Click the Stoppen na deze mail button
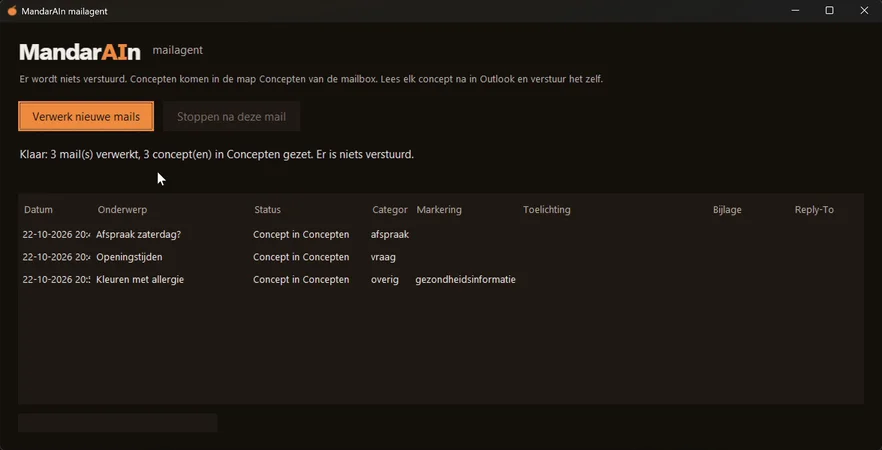This screenshot has width=882, height=450. (231, 116)
